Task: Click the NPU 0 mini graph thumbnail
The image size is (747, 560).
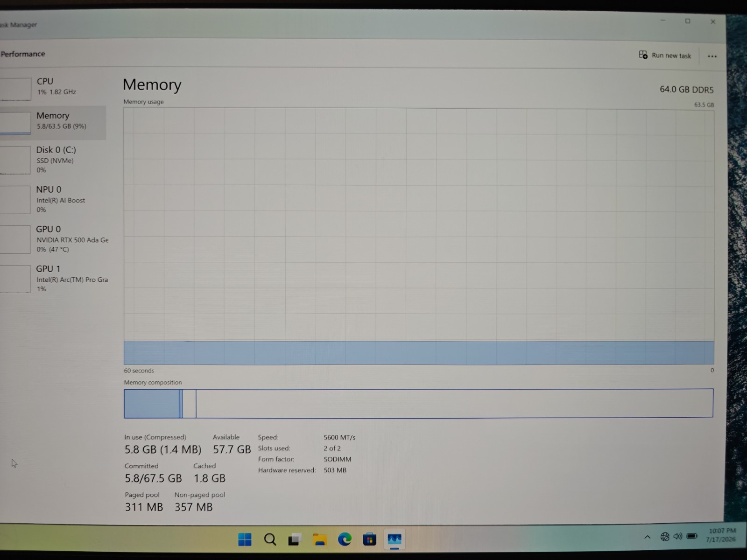Action: (x=15, y=200)
